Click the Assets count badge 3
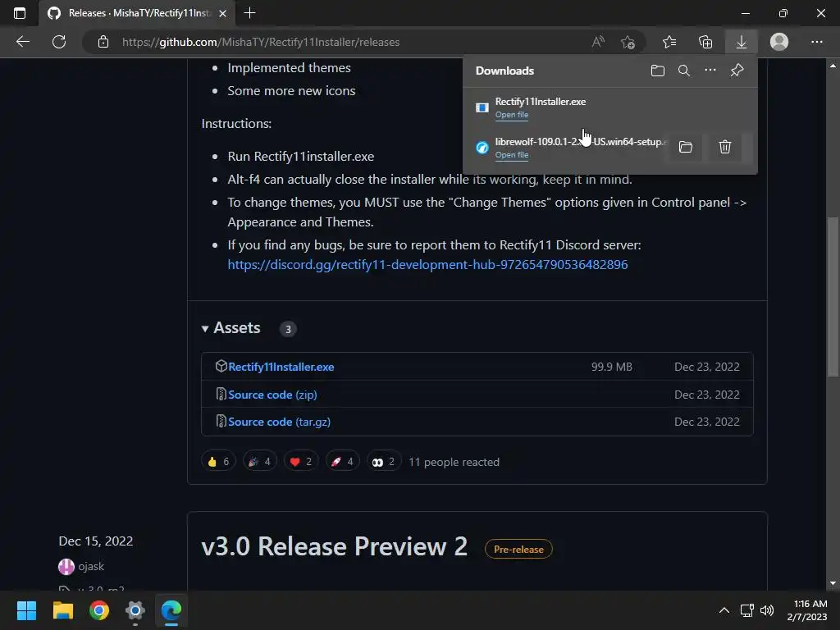The width and height of the screenshot is (840, 630). click(x=288, y=329)
